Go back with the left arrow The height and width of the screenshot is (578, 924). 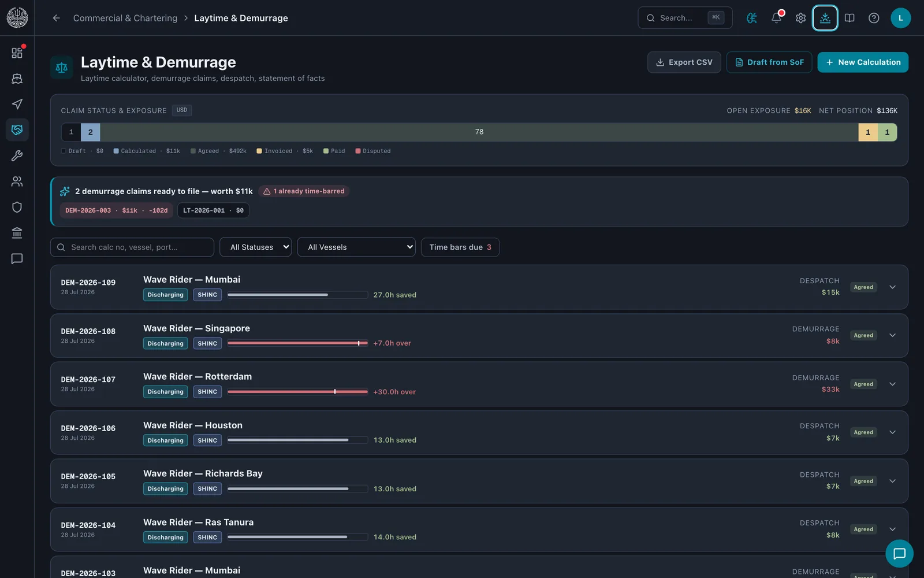coord(56,18)
